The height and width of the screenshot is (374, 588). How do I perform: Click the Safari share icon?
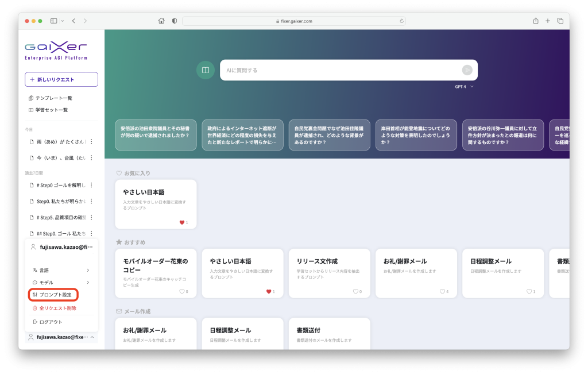point(535,21)
